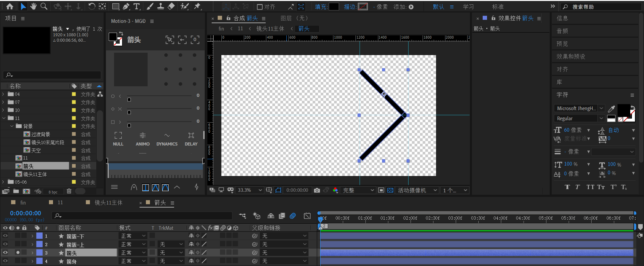Expand the 箭身 layer properties
644x266 pixels.
(32, 261)
